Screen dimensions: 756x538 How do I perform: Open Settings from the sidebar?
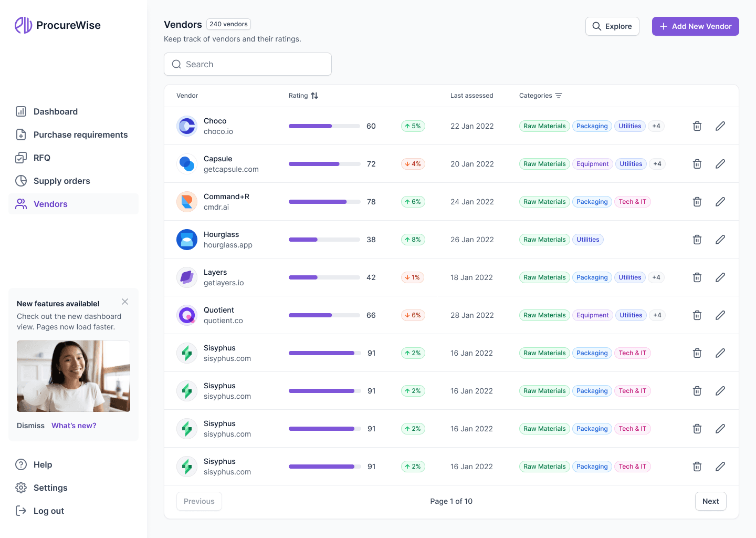click(x=73, y=488)
